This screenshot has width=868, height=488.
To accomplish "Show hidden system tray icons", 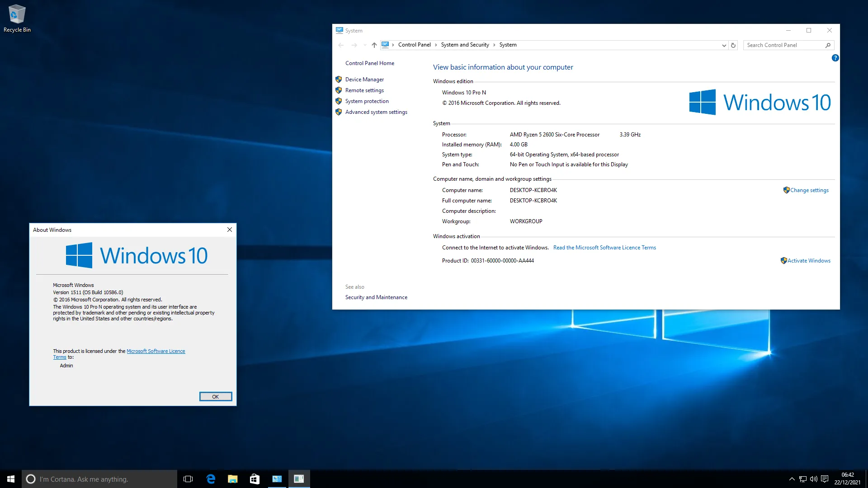I will (x=792, y=479).
